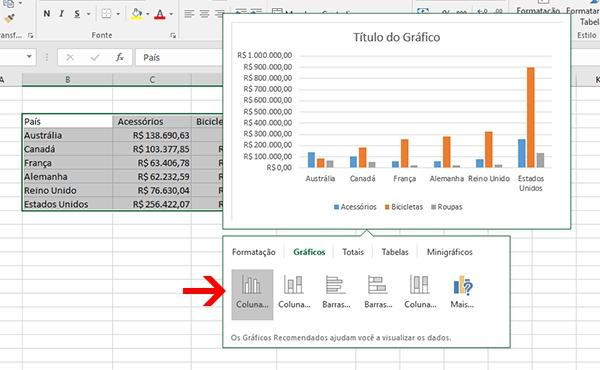Click the Austrália axis label in chart
The image size is (600, 370).
320,179
